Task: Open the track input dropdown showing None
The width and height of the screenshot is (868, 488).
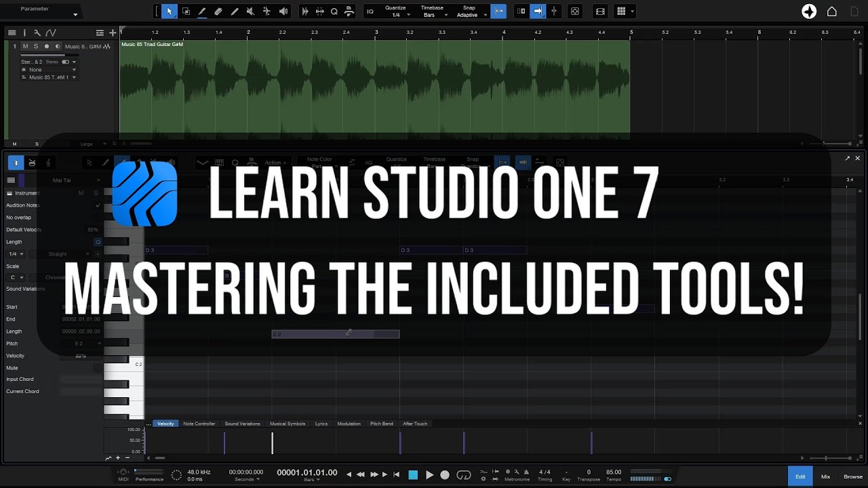Action: pos(49,69)
